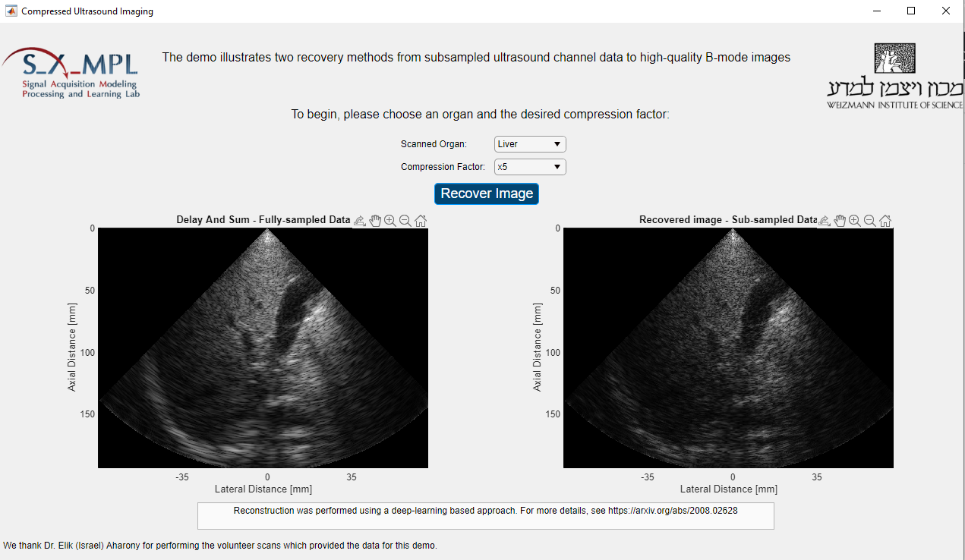965x560 pixels.
Task: Activate Zoom In on Delay And Sum plot
Action: [390, 221]
